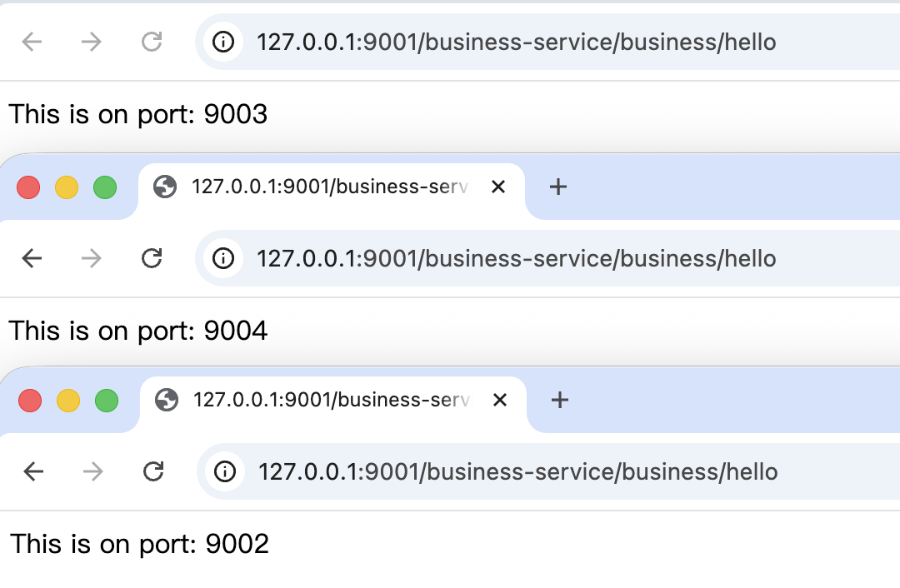
Task: Close the tab in the port 9004 window
Action: [498, 187]
